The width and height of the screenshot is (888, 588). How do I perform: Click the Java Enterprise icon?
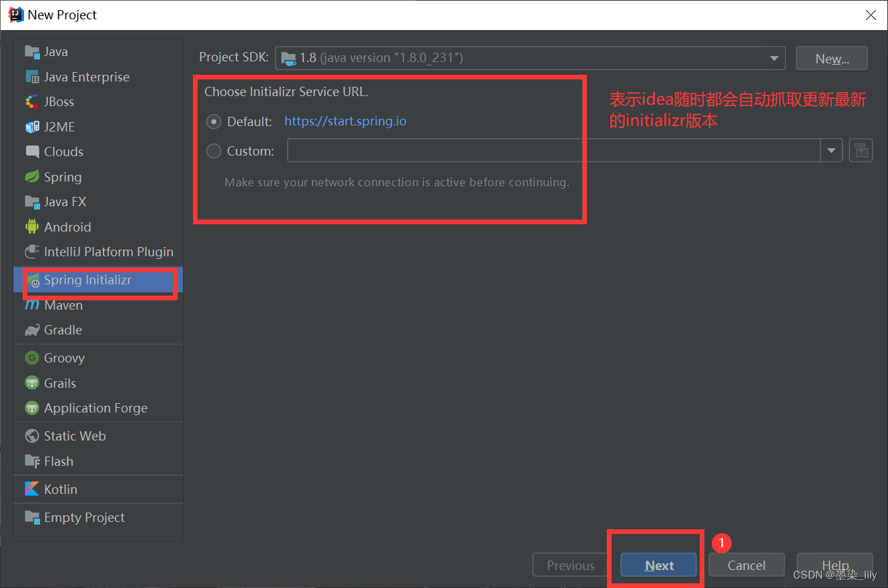pyautogui.click(x=32, y=77)
